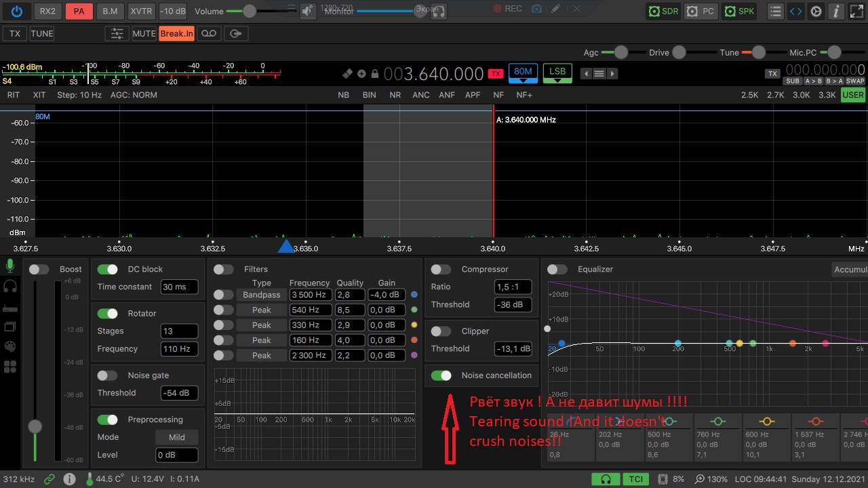This screenshot has width=868, height=488.
Task: Click the REC record button
Action: (507, 9)
